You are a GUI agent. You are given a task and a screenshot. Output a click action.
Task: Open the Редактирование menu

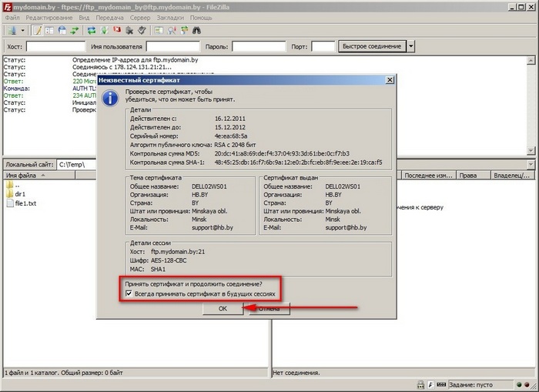click(49, 18)
